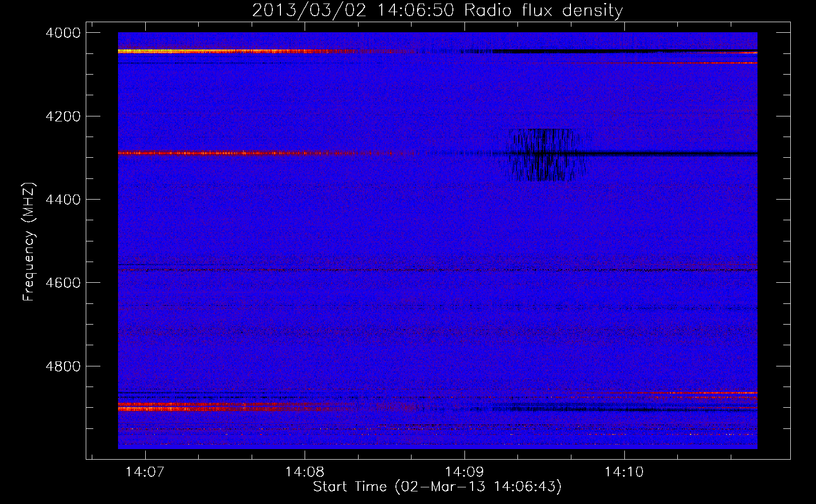Viewport: 816px width, 504px height.
Task: Click the 14:07 time tick label
Action: (145, 472)
